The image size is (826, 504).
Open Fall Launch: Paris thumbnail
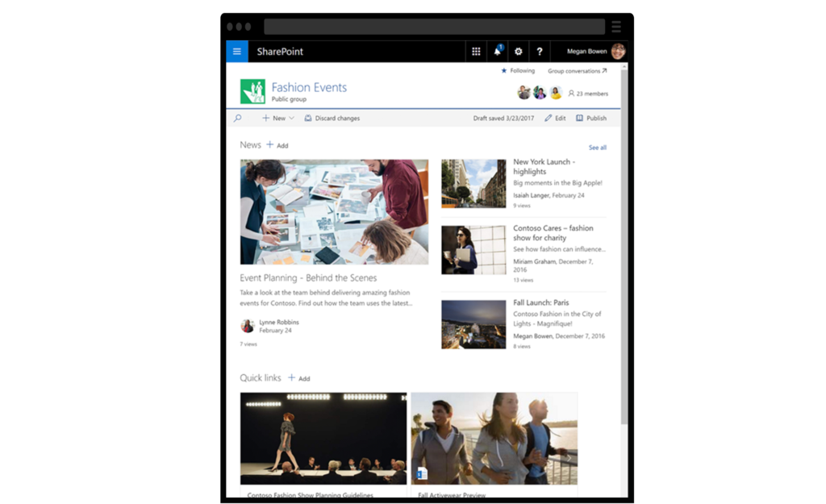tap(473, 324)
